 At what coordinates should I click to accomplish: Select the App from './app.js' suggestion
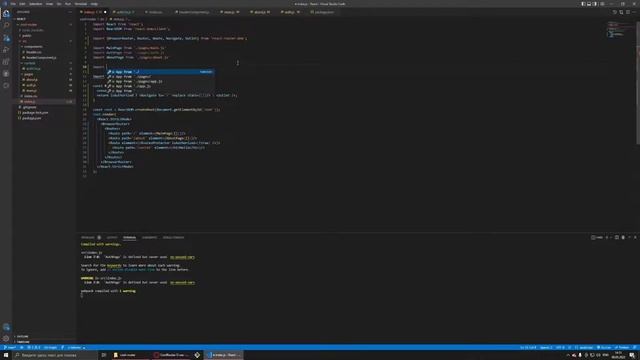click(160, 86)
